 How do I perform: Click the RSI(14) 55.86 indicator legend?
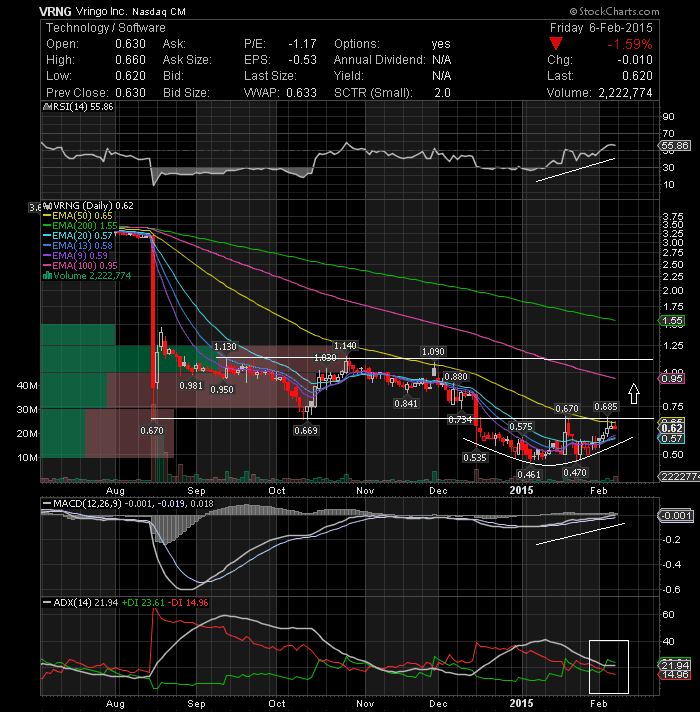[x=78, y=107]
